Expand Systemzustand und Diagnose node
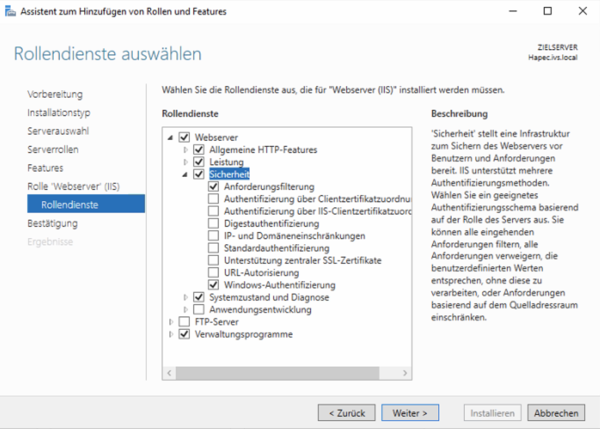The height and width of the screenshot is (429, 600). tap(186, 297)
